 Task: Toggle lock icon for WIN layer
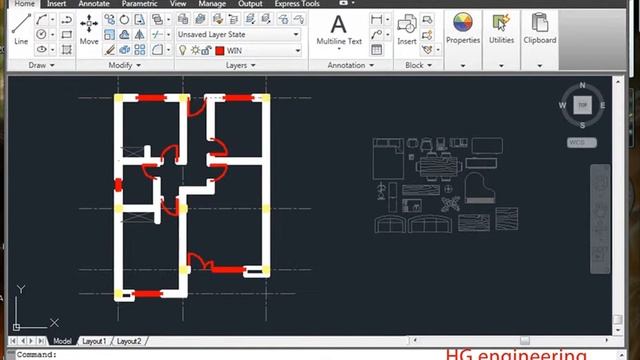[206, 50]
